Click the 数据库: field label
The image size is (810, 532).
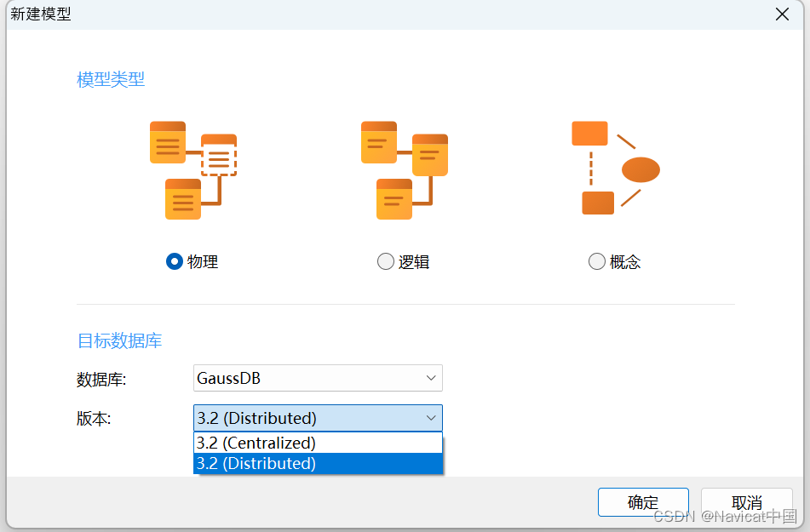click(x=101, y=380)
